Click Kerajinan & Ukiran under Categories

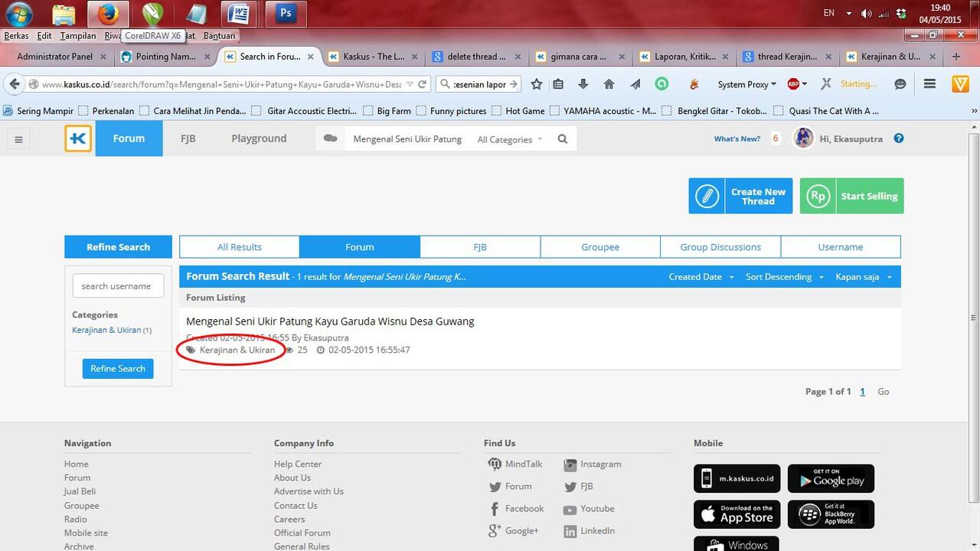tap(106, 330)
